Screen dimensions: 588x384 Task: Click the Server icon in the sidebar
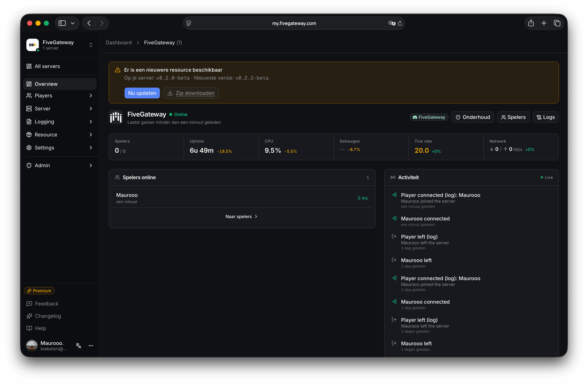pos(29,109)
